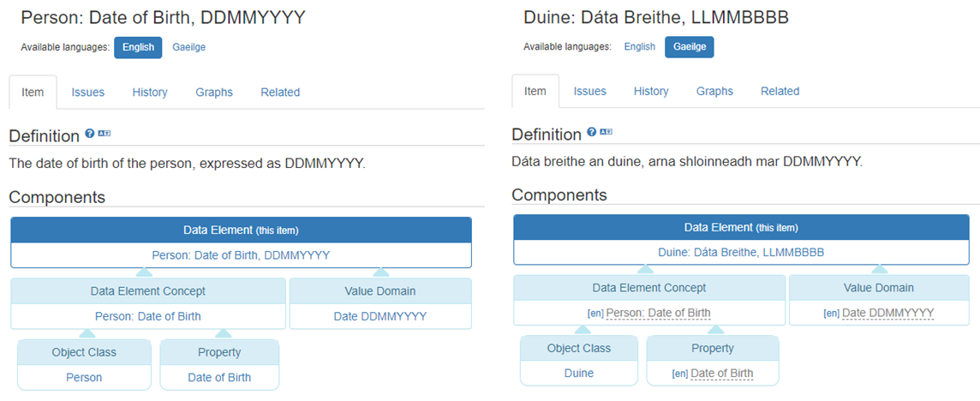Select the English button on the left page
The height and width of the screenshot is (401, 980).
click(x=138, y=47)
